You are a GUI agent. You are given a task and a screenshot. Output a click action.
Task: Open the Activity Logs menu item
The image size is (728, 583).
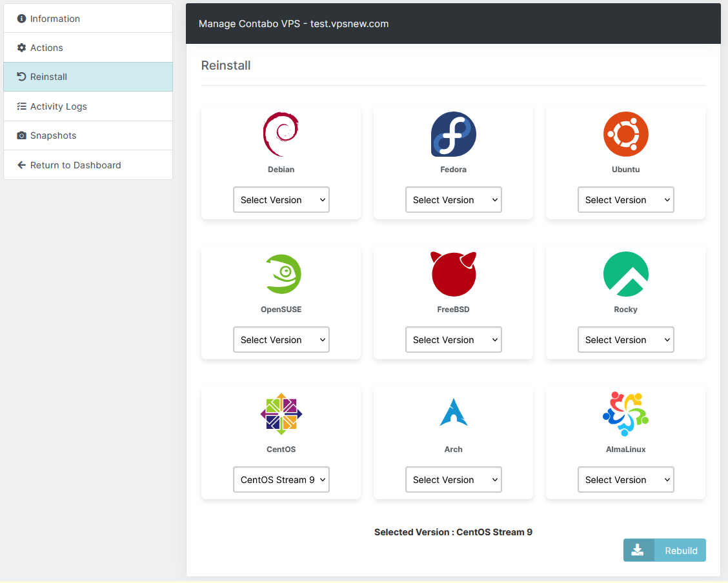pos(88,106)
